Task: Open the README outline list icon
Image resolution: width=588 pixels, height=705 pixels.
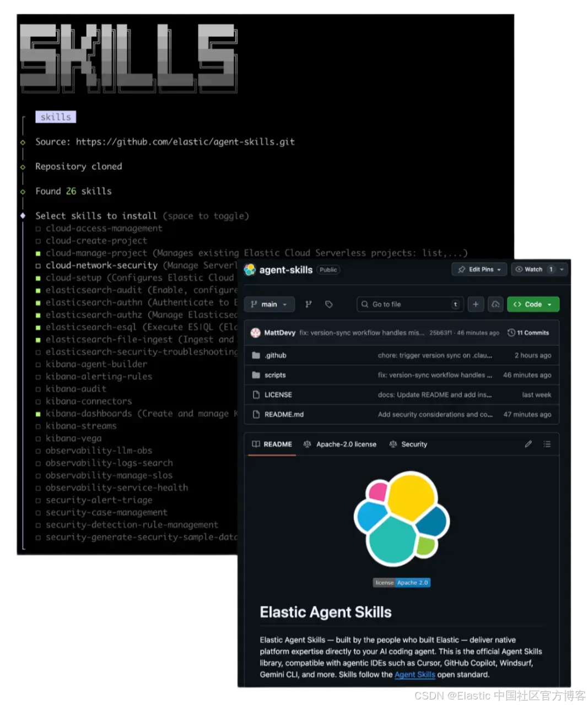Action: (547, 444)
